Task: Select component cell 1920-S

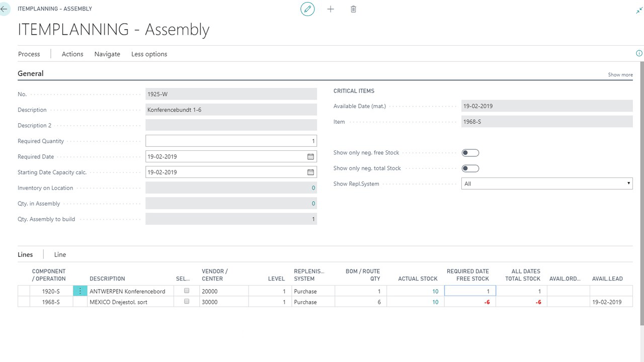Action: (x=51, y=291)
